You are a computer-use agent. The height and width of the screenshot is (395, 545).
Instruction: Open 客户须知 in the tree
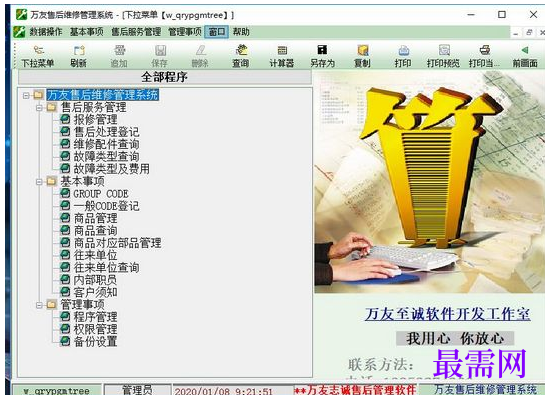(95, 292)
